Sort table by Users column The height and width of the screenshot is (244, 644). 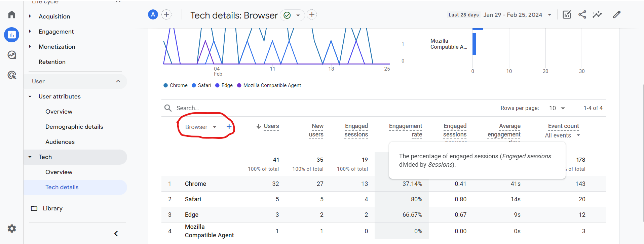point(271,126)
